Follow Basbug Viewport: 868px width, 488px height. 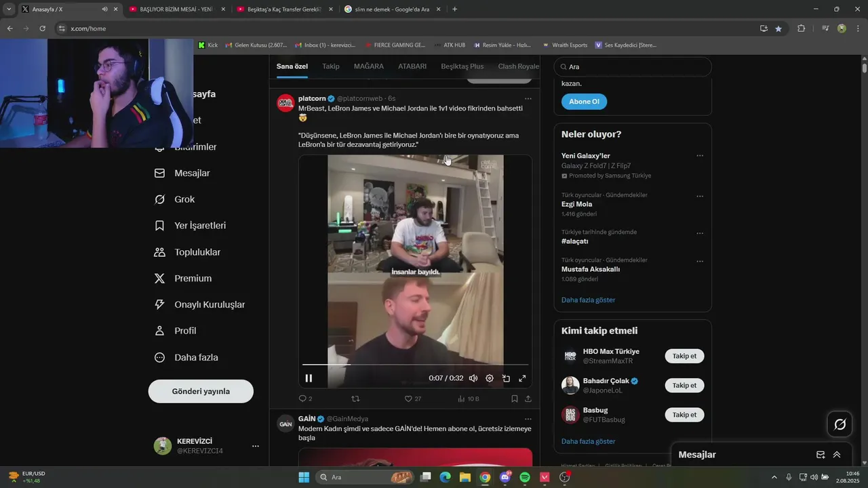(684, 414)
